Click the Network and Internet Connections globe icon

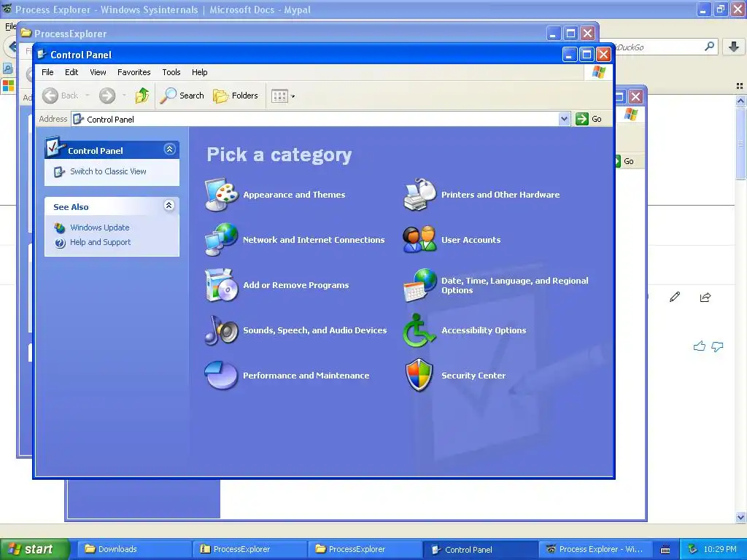pyautogui.click(x=222, y=239)
